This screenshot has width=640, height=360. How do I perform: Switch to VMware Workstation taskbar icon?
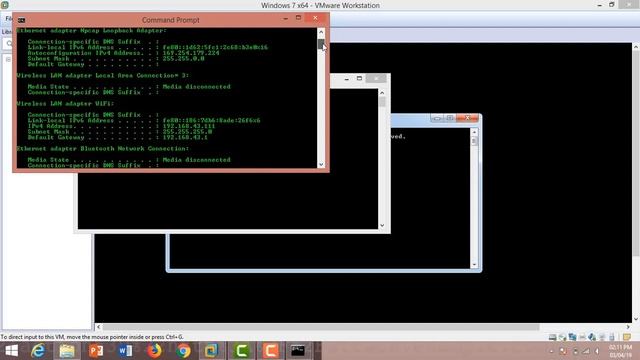click(211, 351)
